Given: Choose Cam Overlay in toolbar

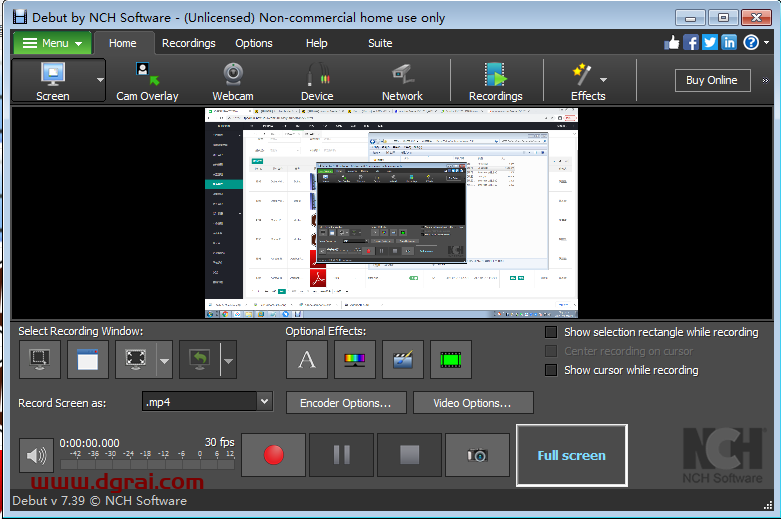Looking at the screenshot, I should pos(147,81).
